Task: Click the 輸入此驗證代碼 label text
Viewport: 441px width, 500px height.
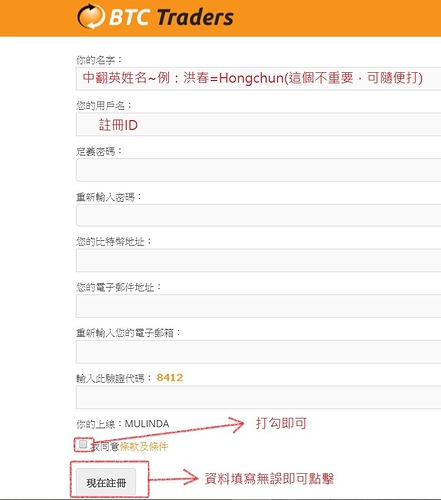Action: point(114,378)
